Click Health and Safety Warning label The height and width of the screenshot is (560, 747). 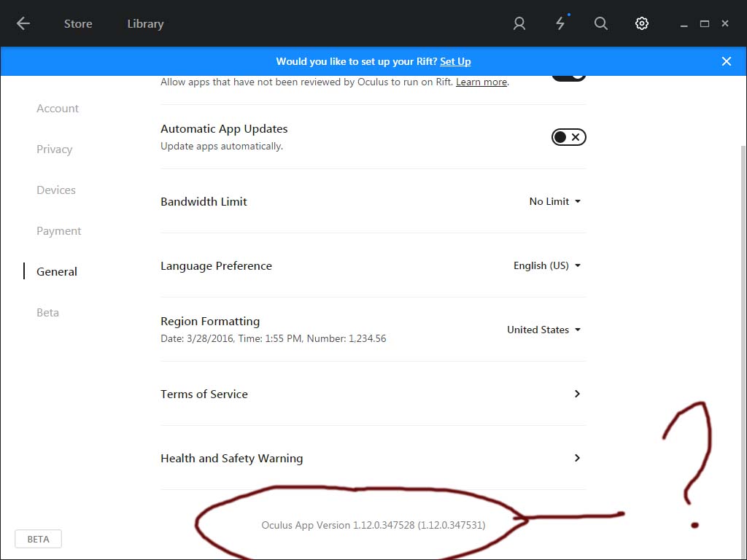[231, 458]
